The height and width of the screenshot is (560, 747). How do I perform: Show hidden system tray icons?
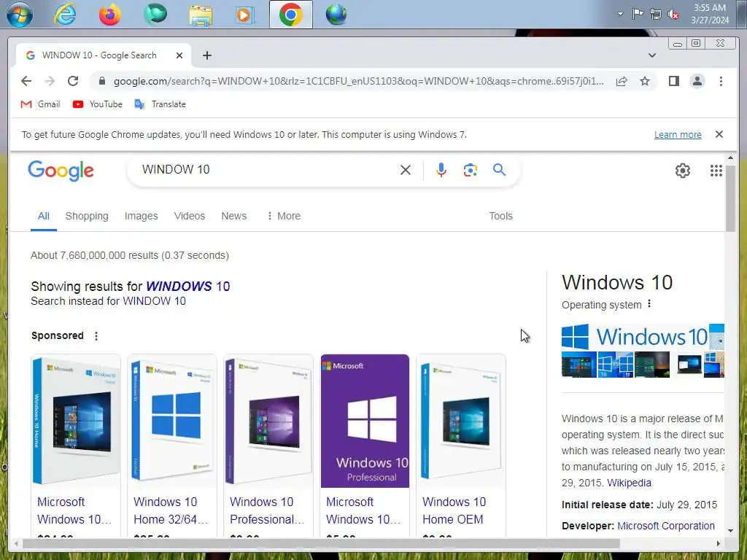point(620,14)
